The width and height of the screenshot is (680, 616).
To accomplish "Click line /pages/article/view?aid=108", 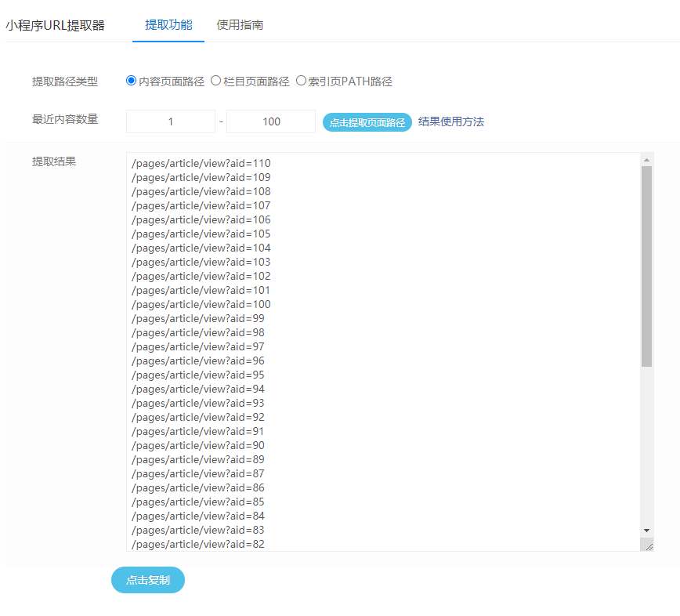I will click(x=201, y=192).
